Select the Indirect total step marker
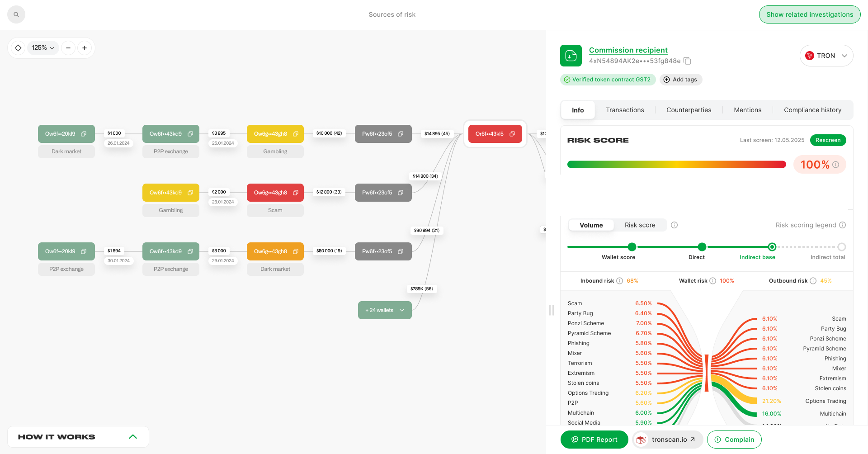Image resolution: width=868 pixels, height=454 pixels. 841,247
